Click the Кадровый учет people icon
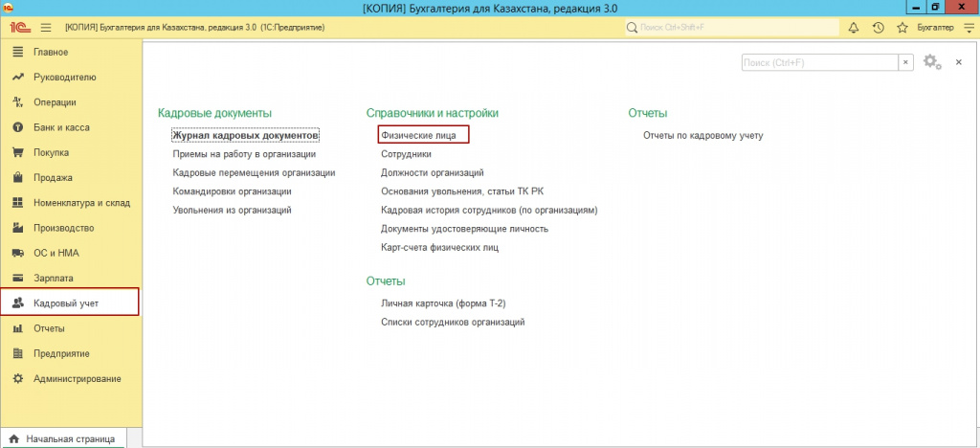 (18, 303)
